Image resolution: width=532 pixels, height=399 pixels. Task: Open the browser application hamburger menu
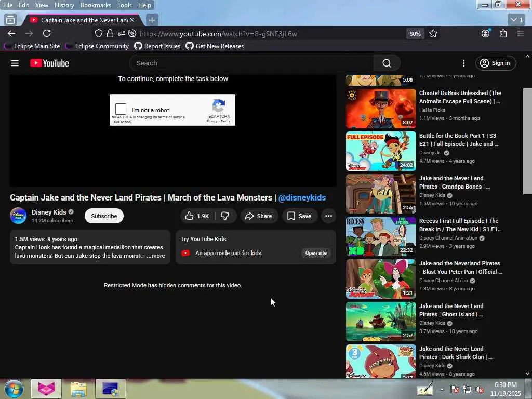tap(521, 33)
